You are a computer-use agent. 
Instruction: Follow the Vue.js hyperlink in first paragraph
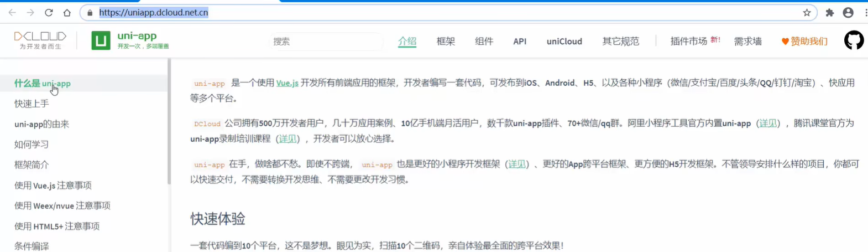click(x=287, y=83)
